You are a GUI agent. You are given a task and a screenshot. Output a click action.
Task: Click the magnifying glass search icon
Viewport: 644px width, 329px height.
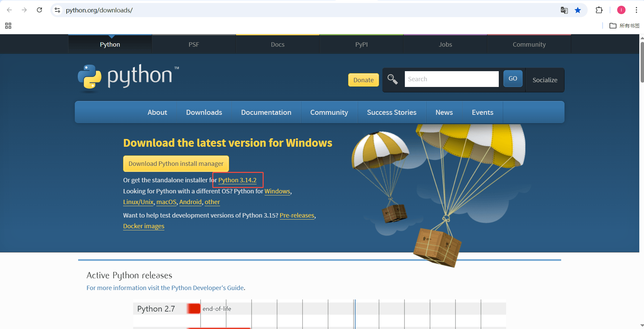392,79
